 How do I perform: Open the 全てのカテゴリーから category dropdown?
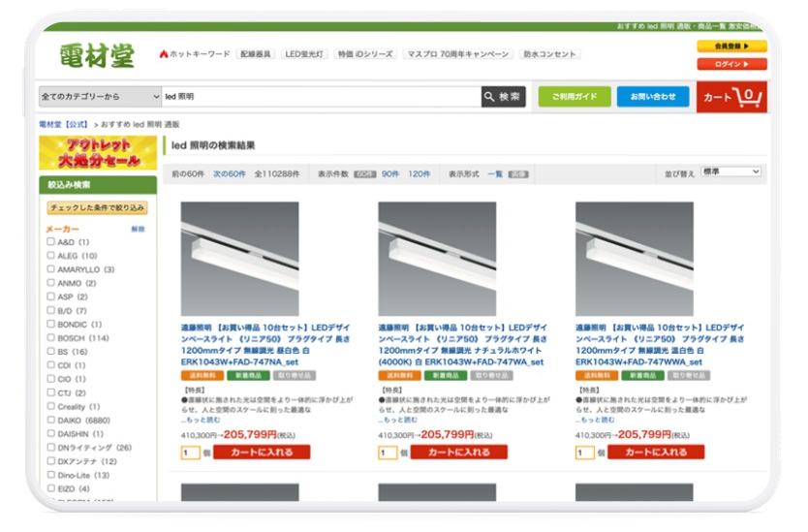(100, 96)
